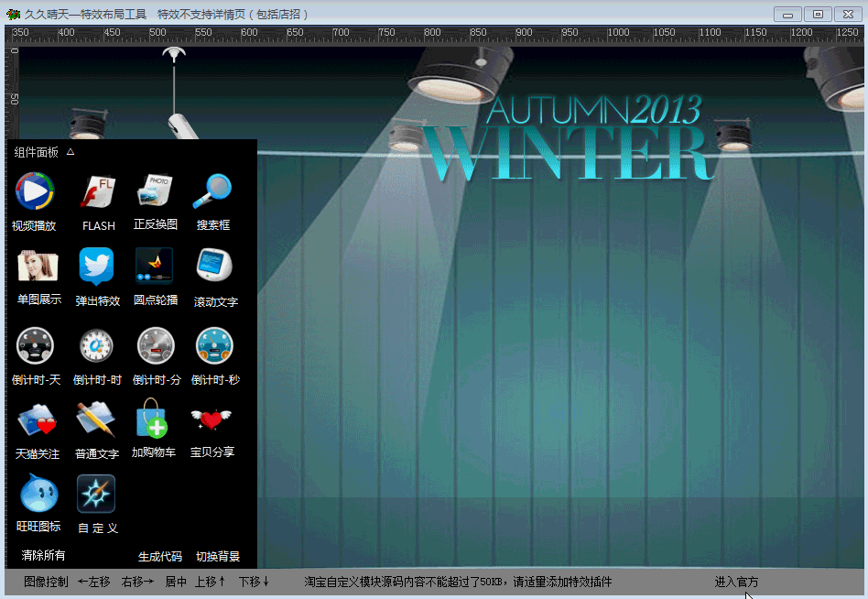Select the 视频播放 video player icon
The image size is (868, 599).
tap(35, 192)
